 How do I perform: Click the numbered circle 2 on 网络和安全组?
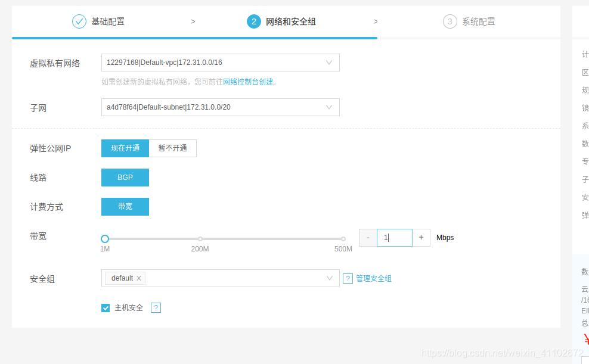(x=253, y=21)
